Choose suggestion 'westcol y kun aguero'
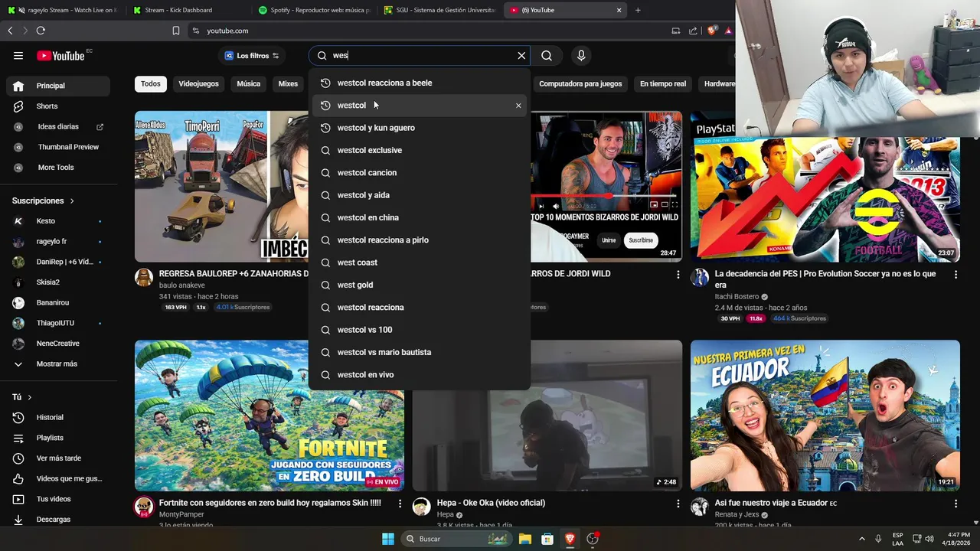The height and width of the screenshot is (551, 980). click(x=420, y=128)
